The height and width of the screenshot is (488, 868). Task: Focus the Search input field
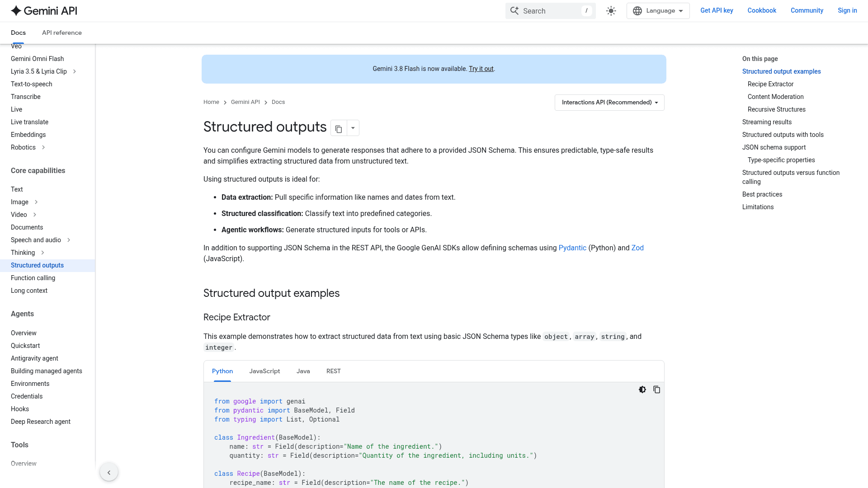551,11
